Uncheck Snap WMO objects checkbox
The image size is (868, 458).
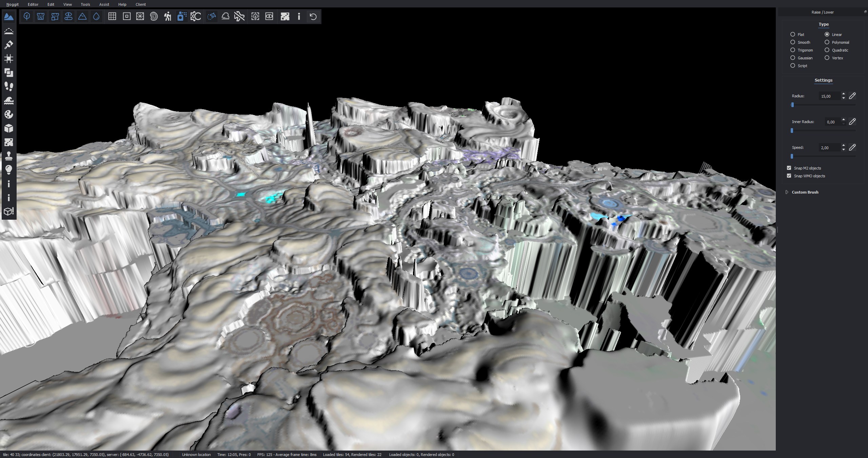[x=789, y=176]
